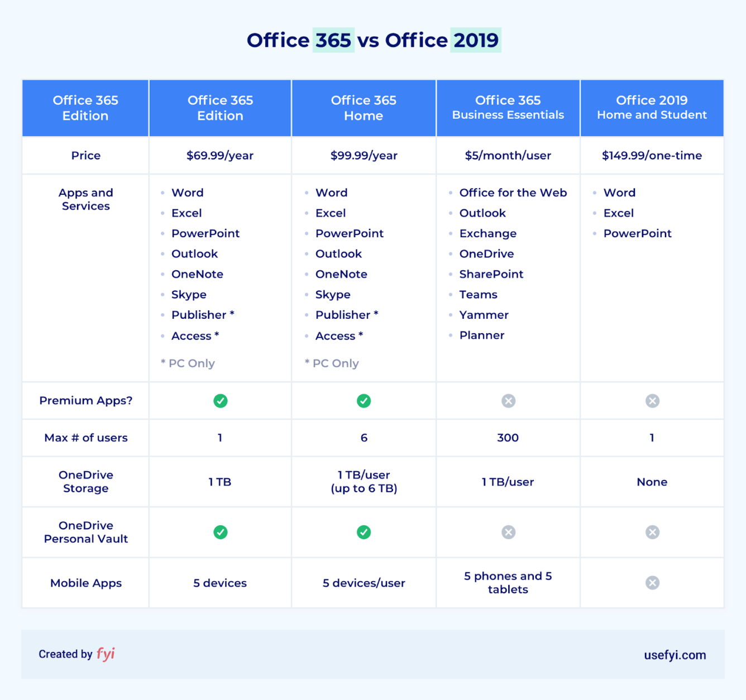Click Personal Vault green check in $69.99/year column

tap(221, 532)
